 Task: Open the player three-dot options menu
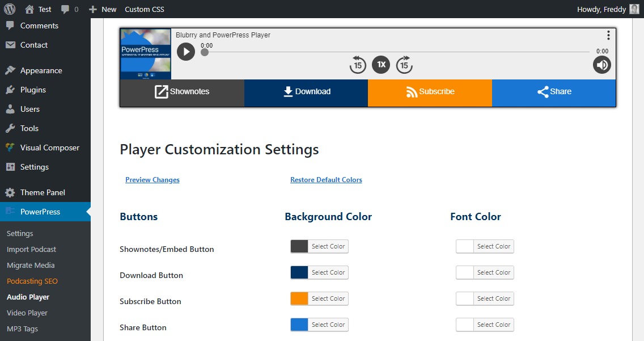tap(608, 35)
